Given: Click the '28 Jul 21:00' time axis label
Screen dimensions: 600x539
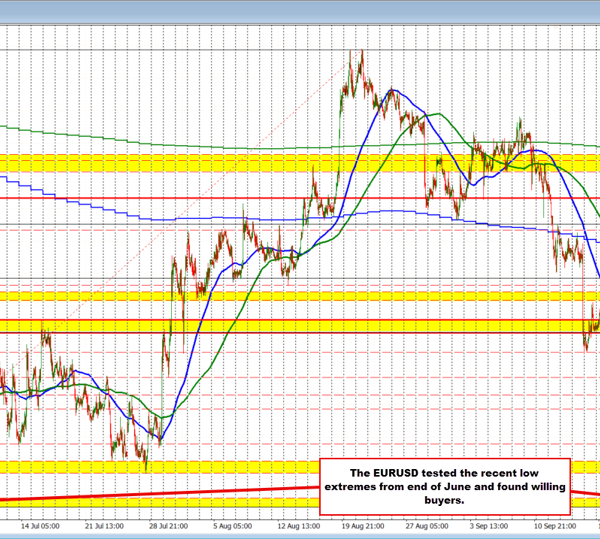Looking at the screenshot, I should click(x=168, y=526).
